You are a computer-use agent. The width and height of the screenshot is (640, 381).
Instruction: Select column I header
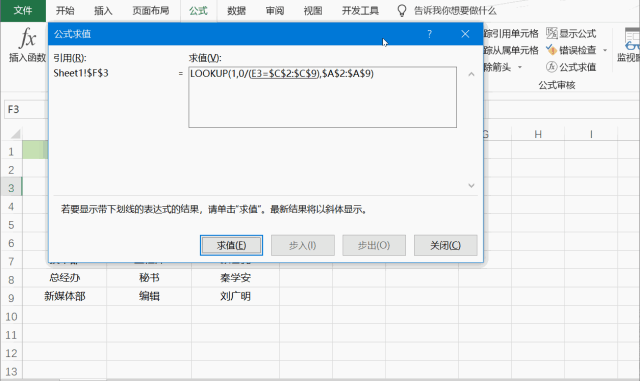(591, 134)
